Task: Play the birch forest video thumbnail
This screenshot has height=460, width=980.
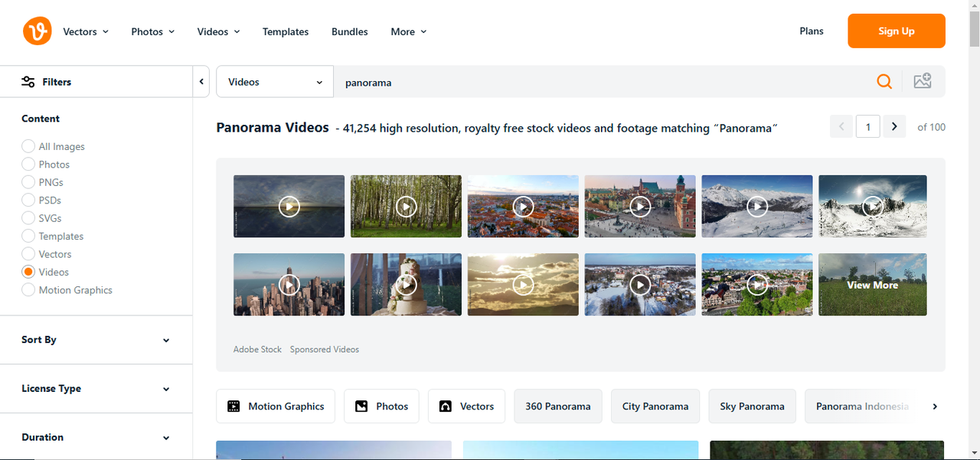Action: (x=406, y=206)
